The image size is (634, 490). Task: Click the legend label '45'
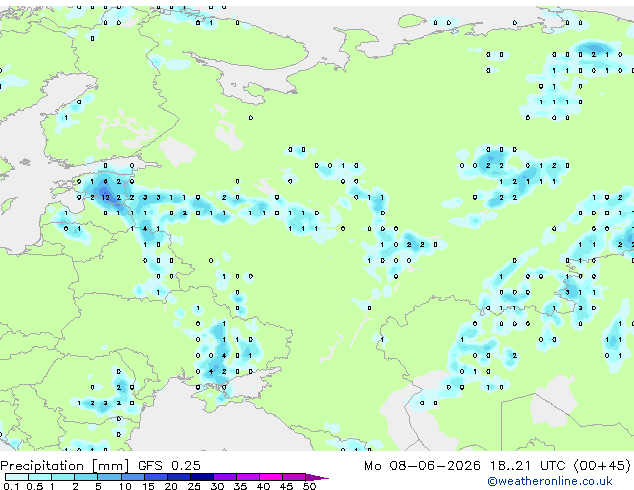coord(286,486)
